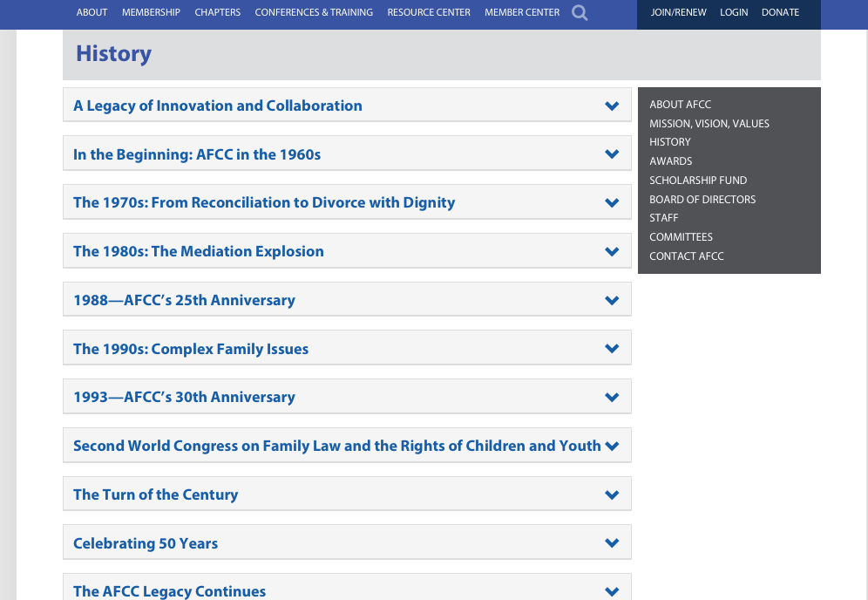Click the search magnifier icon
This screenshot has height=600, width=868.
580,13
